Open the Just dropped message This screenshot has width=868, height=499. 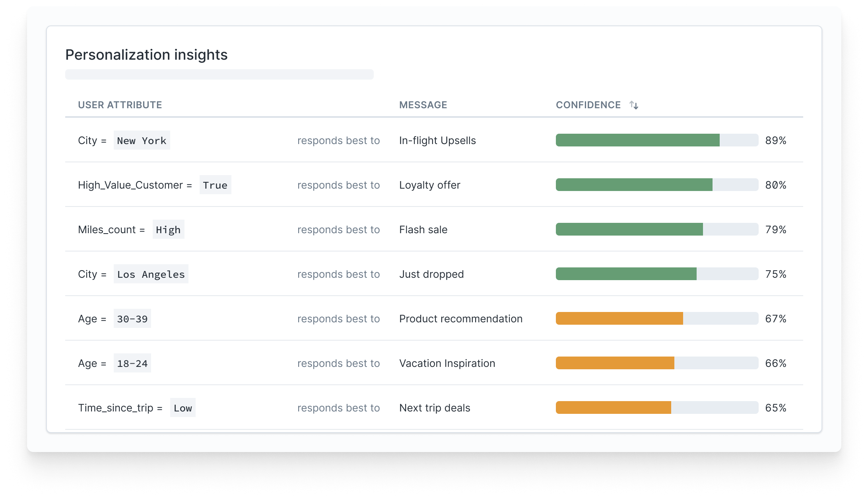[x=431, y=274]
